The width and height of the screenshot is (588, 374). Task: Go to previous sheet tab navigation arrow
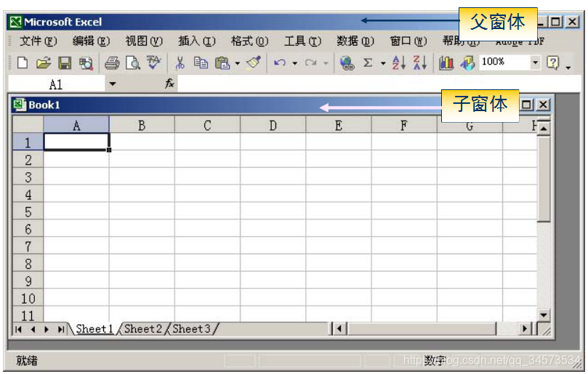33,329
